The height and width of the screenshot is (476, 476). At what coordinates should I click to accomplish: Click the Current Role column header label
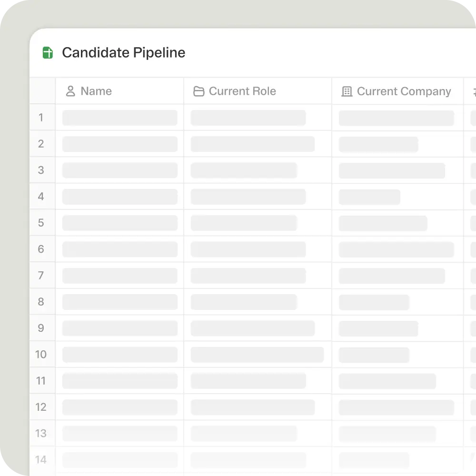tap(242, 91)
